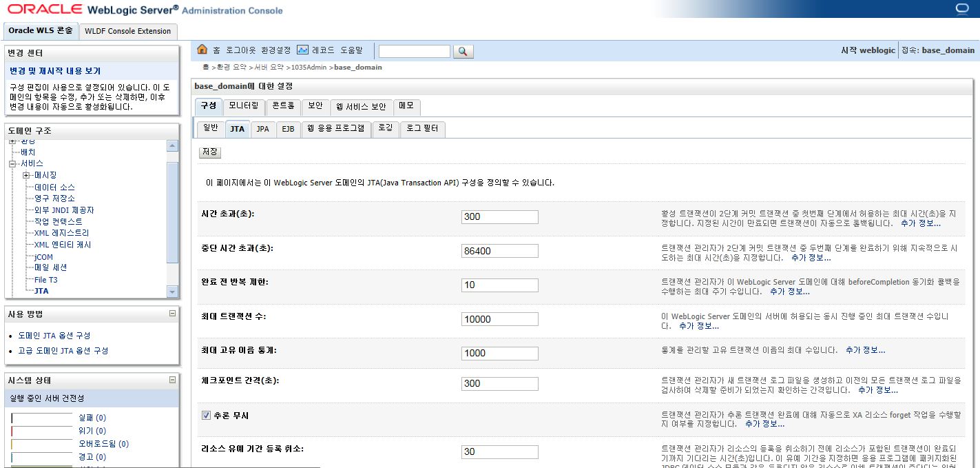Open the 환경설정 link

pos(275,50)
